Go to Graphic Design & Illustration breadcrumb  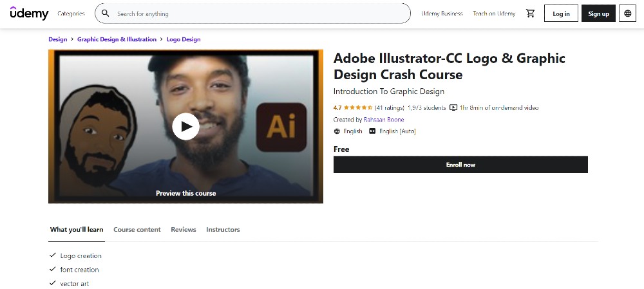(x=117, y=39)
